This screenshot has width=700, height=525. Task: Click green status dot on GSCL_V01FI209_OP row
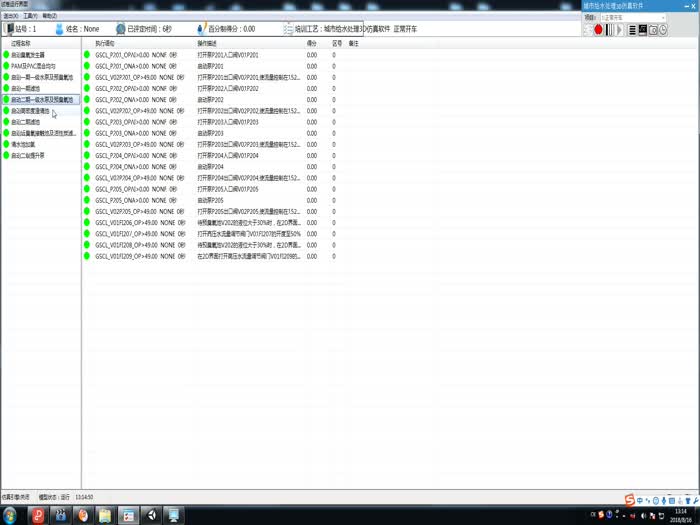point(88,256)
